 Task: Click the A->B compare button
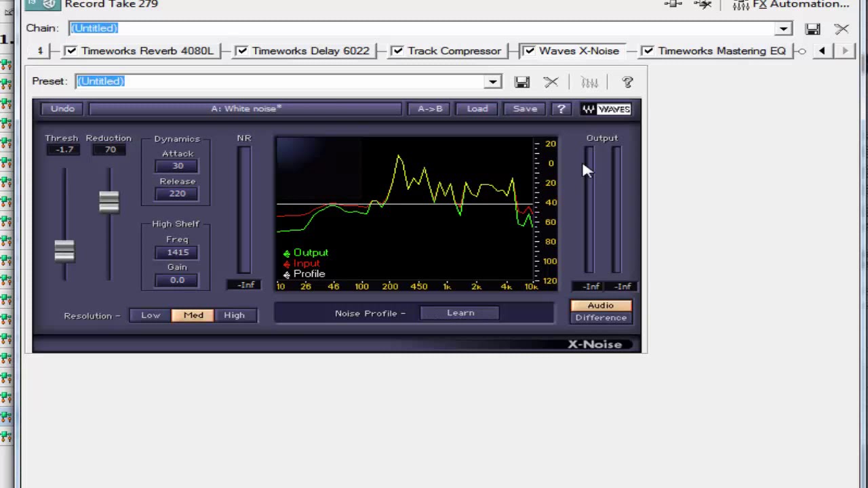pyautogui.click(x=430, y=108)
